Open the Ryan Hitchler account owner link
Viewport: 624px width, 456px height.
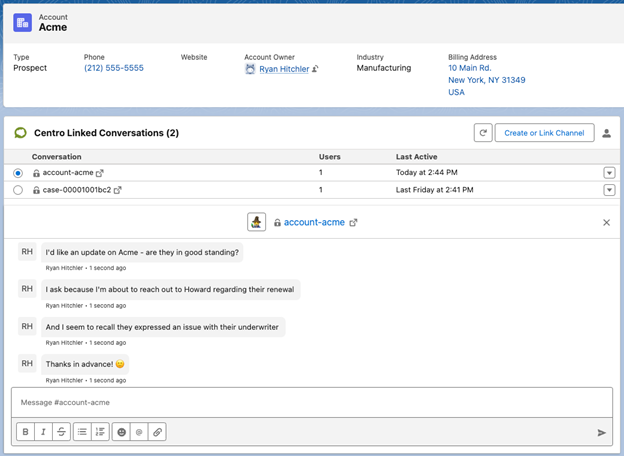[284, 69]
